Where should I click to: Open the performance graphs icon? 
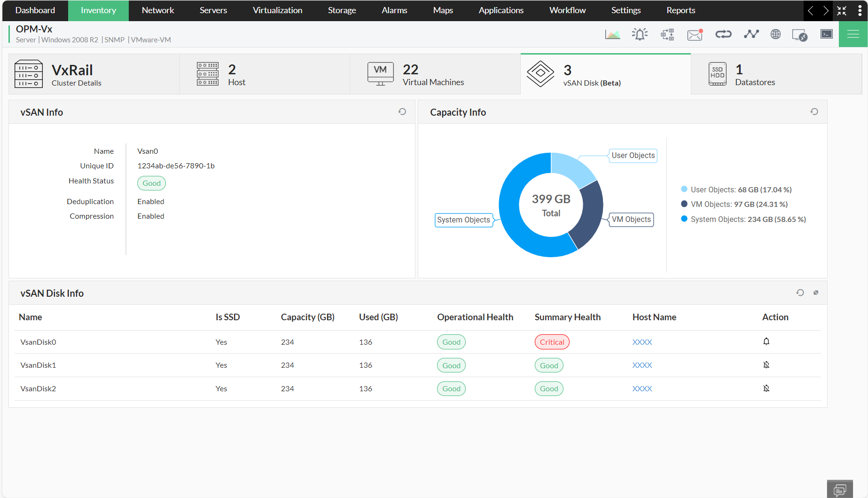pyautogui.click(x=613, y=34)
